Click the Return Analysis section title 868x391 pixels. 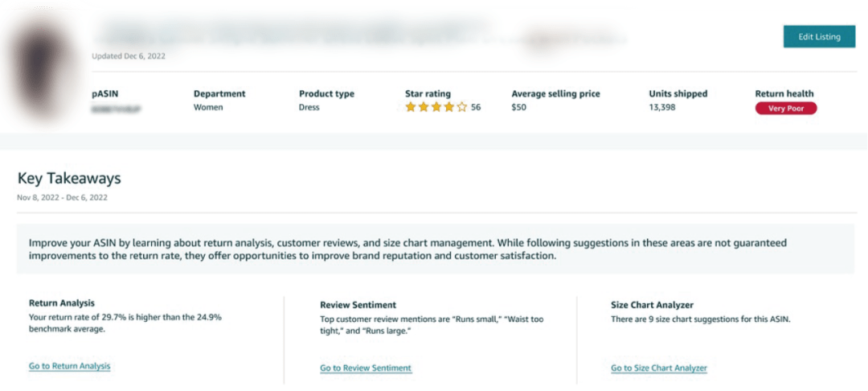[62, 303]
